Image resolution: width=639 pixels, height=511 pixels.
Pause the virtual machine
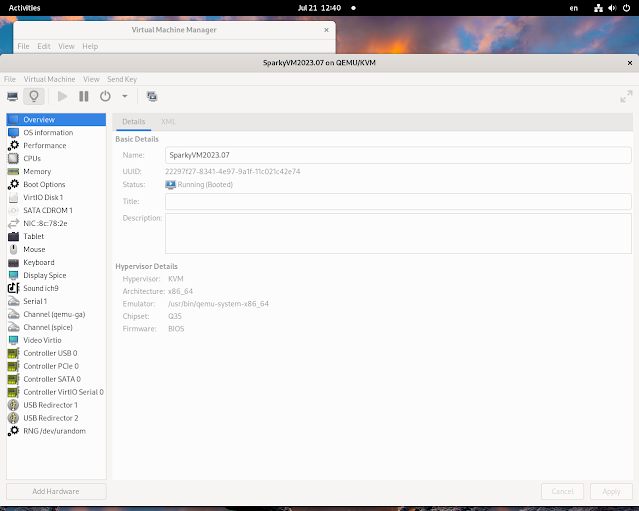(84, 97)
